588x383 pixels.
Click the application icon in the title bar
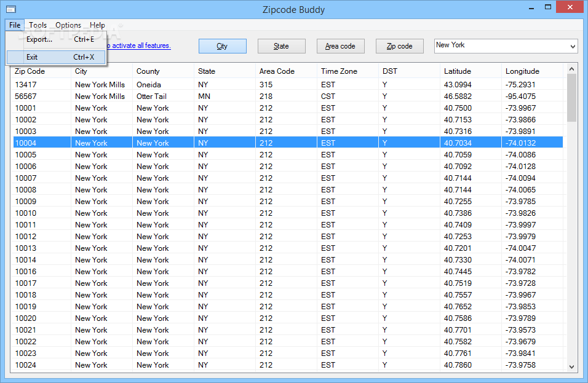point(11,9)
